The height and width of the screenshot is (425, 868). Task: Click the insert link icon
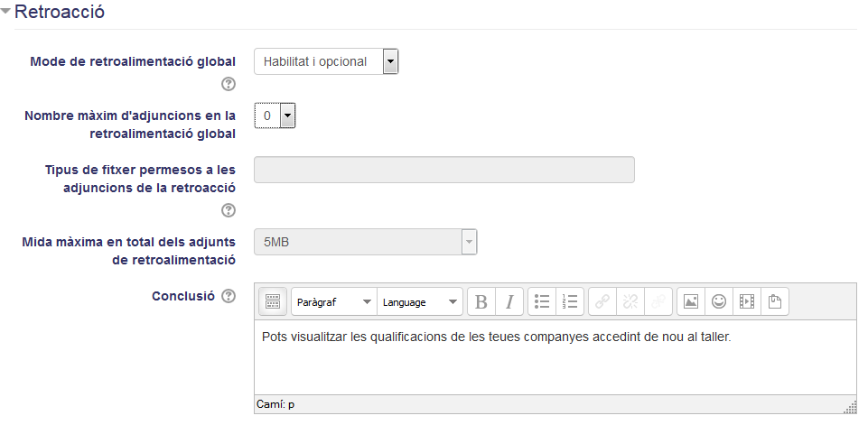602,301
